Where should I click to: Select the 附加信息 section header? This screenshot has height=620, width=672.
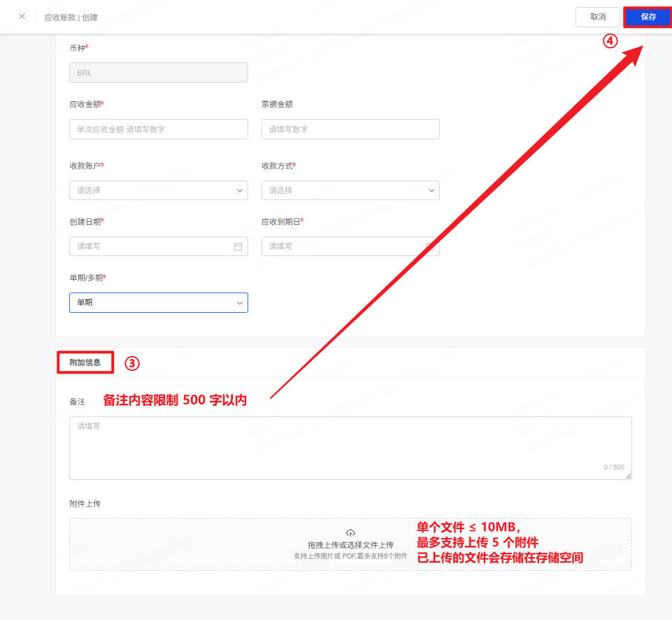(85, 362)
